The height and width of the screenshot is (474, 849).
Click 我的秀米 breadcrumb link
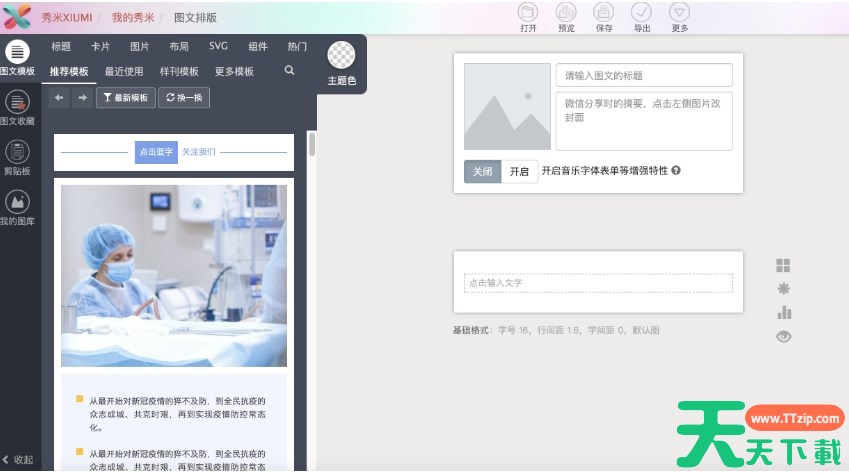pyautogui.click(x=133, y=17)
